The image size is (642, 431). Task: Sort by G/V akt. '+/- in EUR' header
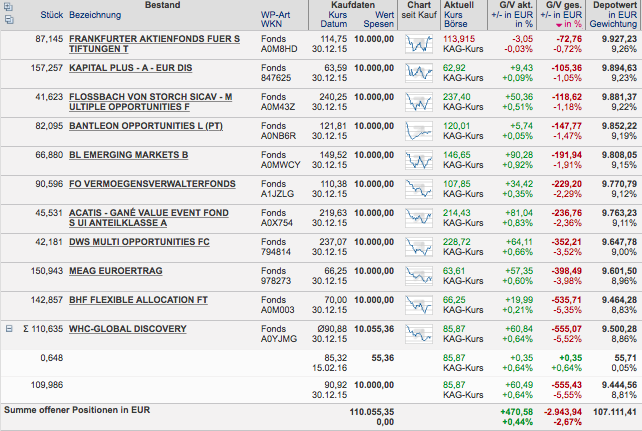(512, 15)
